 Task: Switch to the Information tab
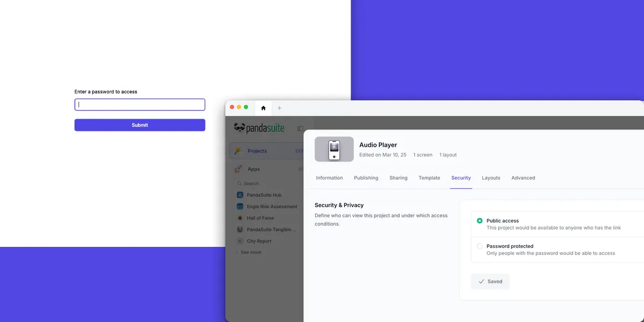329,178
